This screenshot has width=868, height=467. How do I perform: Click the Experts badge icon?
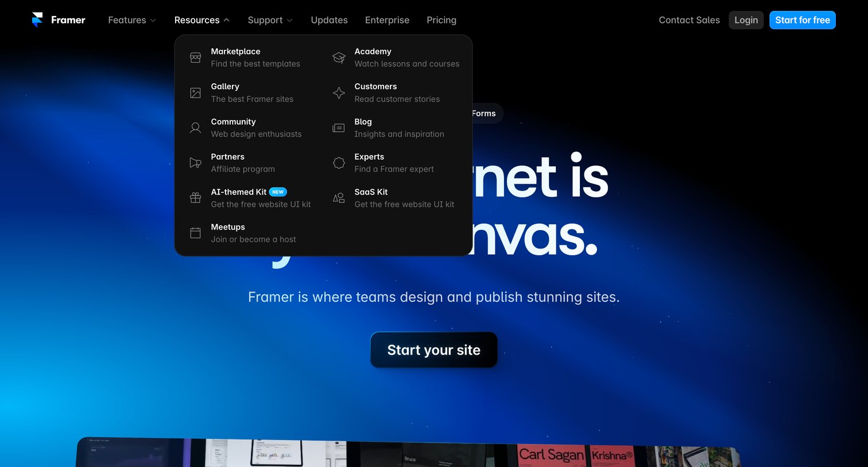[x=339, y=163]
